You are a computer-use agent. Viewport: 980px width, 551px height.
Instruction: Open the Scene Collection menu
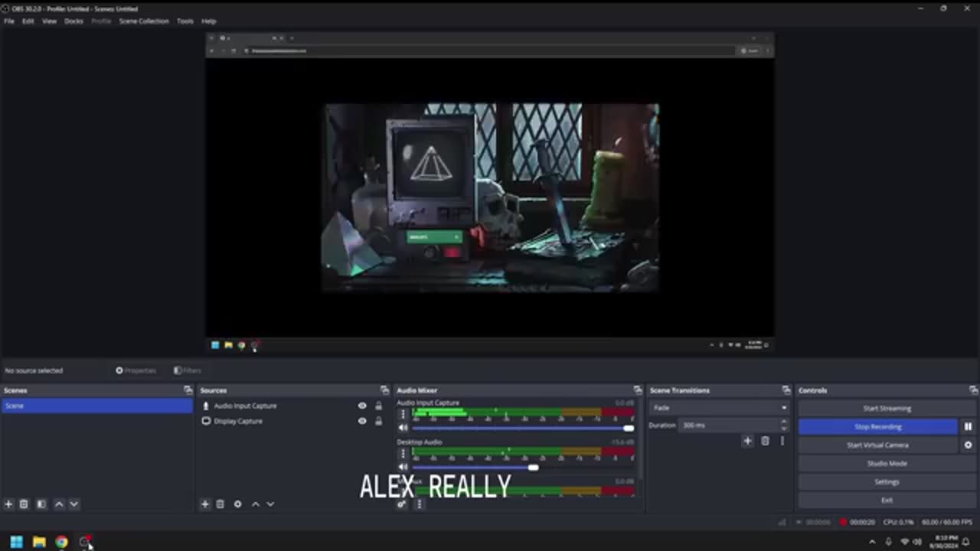point(143,21)
